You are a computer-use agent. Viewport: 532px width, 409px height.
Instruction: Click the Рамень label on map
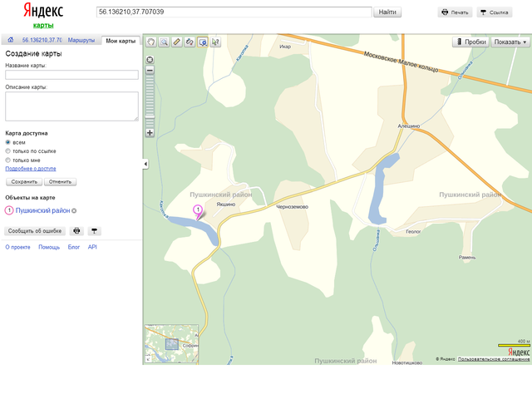(x=467, y=257)
